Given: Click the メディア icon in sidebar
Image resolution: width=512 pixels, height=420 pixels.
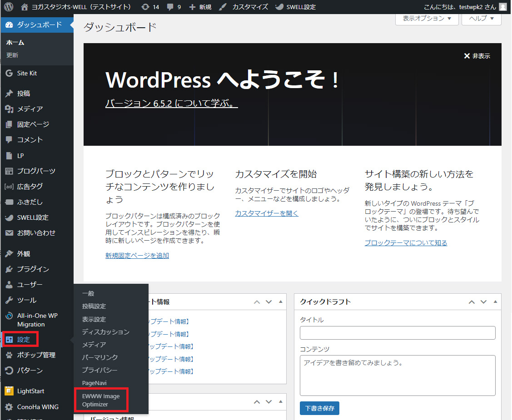Looking at the screenshot, I should 9,109.
